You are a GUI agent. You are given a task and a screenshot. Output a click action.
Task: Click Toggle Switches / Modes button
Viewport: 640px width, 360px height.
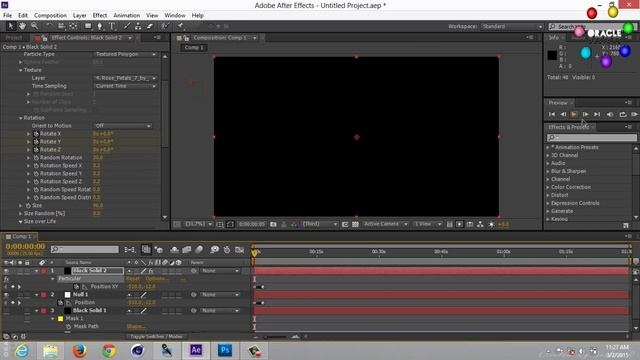point(156,336)
